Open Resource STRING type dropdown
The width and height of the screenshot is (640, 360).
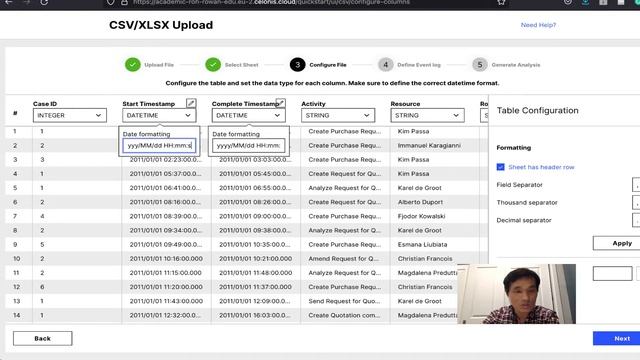point(427,116)
